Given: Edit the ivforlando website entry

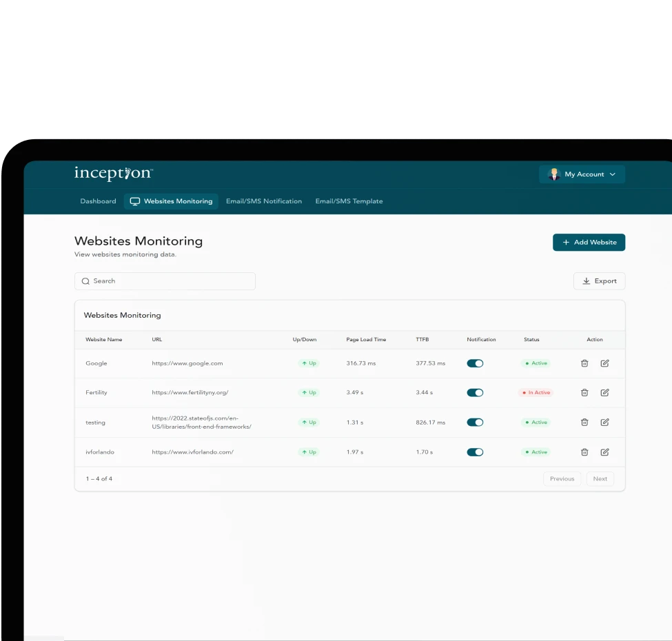Looking at the screenshot, I should pos(604,452).
